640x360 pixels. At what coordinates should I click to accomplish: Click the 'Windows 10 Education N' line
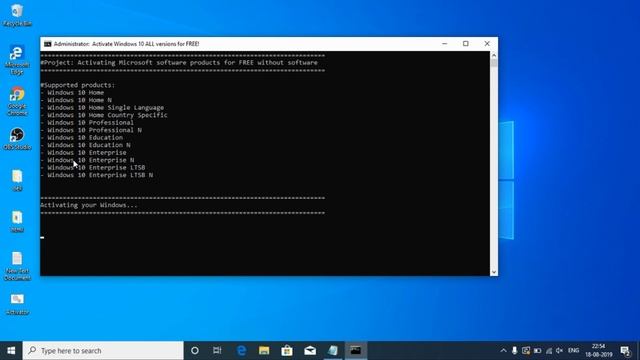pos(85,145)
